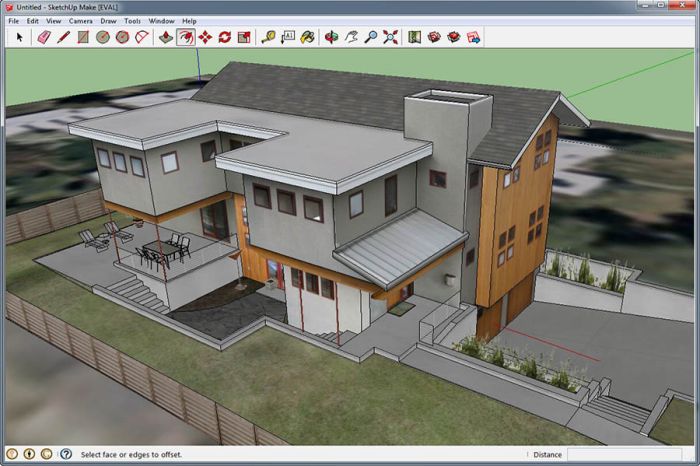This screenshot has width=700, height=466.
Task: Pick the Pencil line tool
Action: (x=63, y=37)
